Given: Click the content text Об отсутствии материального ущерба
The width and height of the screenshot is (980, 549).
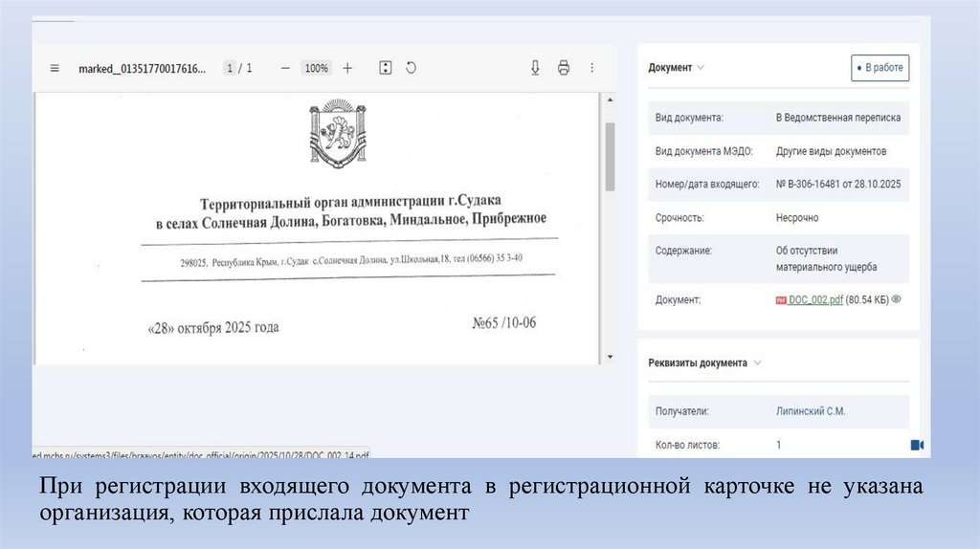Looking at the screenshot, I should [x=826, y=258].
